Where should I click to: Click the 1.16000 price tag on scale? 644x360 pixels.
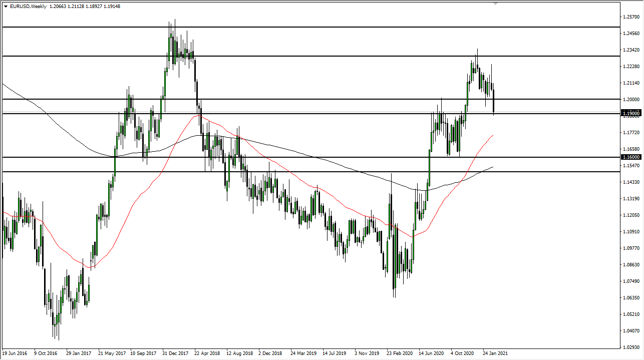pos(630,157)
